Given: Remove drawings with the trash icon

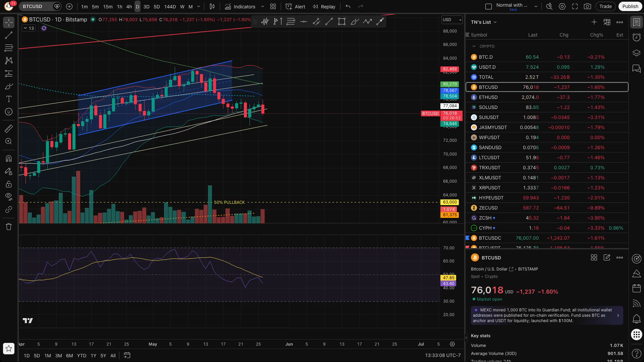Looking at the screenshot, I should [x=9, y=227].
